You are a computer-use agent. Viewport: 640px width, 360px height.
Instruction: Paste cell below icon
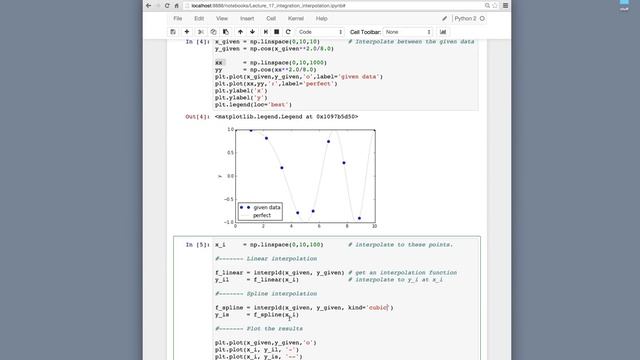226,32
